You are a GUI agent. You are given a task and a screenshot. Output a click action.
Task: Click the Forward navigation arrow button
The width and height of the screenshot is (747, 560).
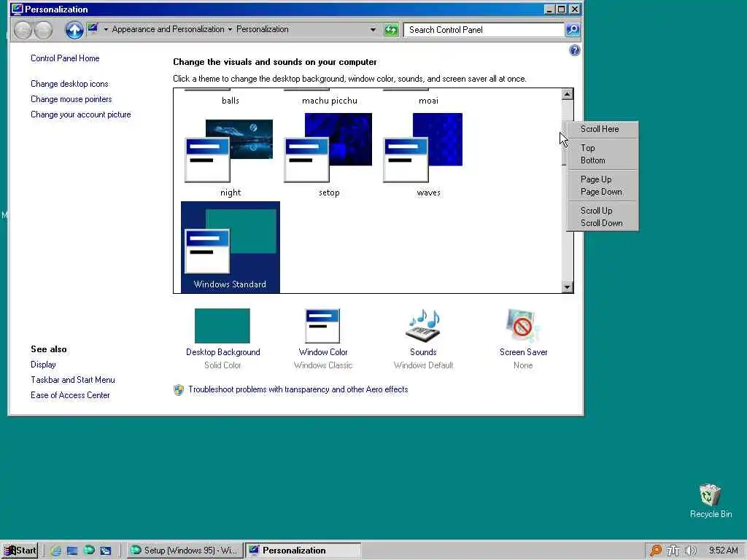[x=43, y=30]
